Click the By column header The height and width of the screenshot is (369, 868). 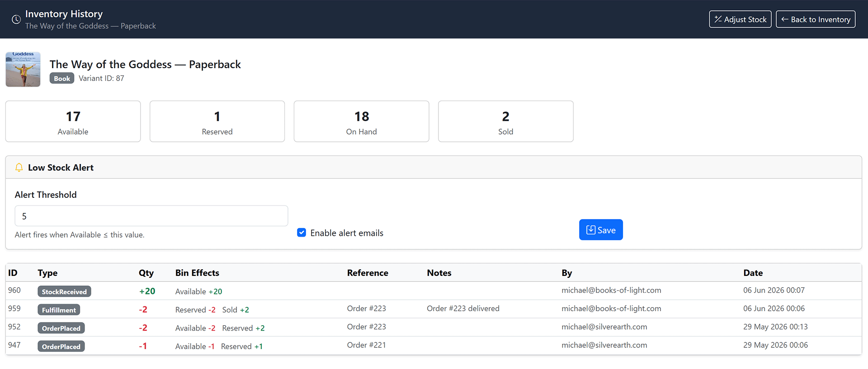(x=567, y=273)
